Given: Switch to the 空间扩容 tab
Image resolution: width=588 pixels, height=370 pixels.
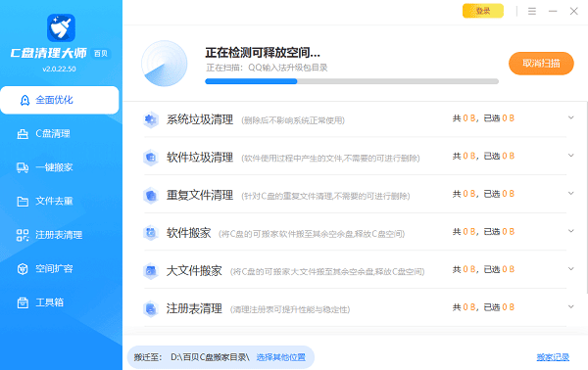Looking at the screenshot, I should [x=60, y=268].
